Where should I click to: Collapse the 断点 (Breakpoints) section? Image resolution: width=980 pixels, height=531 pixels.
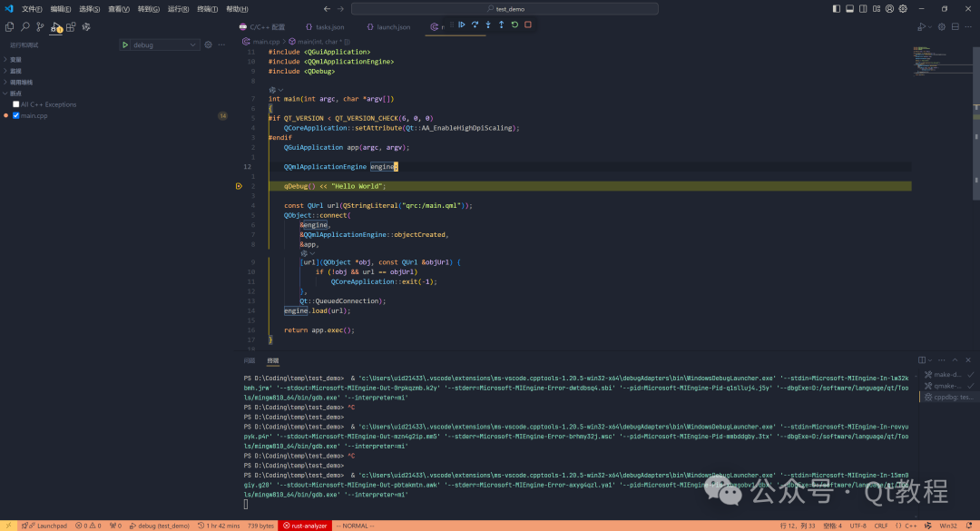(15, 93)
